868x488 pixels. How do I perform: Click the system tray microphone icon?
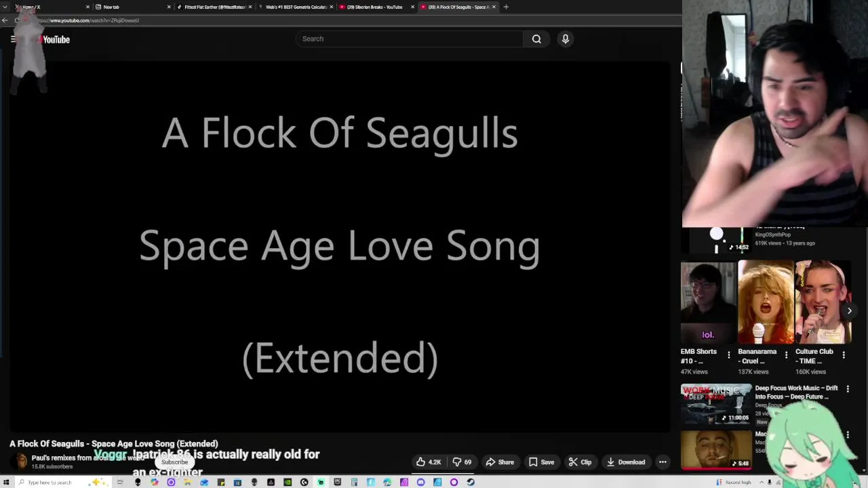tap(770, 482)
